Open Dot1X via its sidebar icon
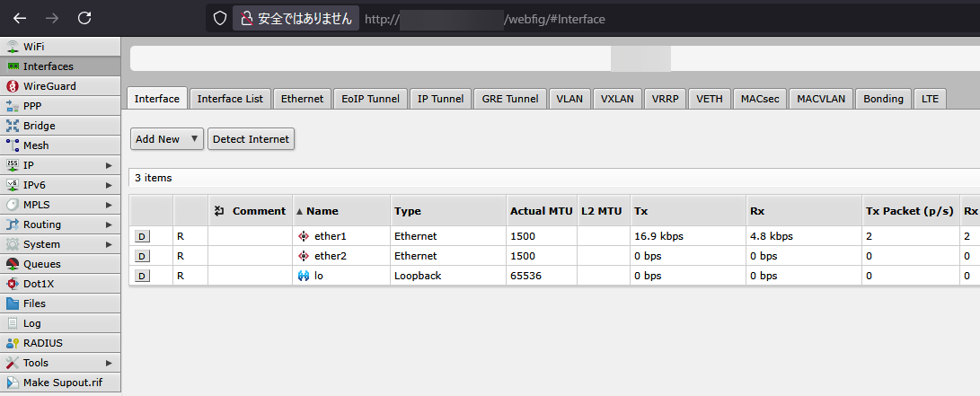Image resolution: width=980 pixels, height=396 pixels. 13,284
